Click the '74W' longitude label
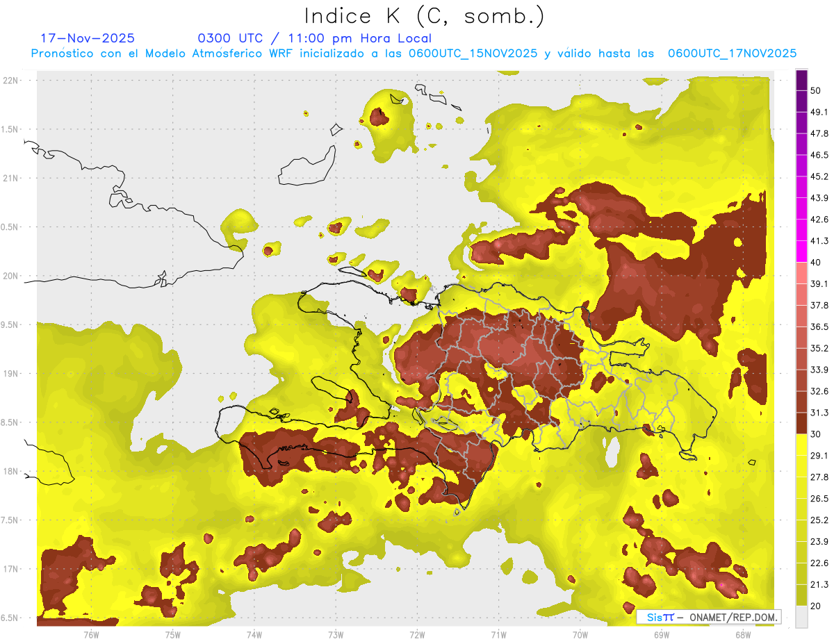This screenshot has height=644, width=834. click(x=254, y=634)
